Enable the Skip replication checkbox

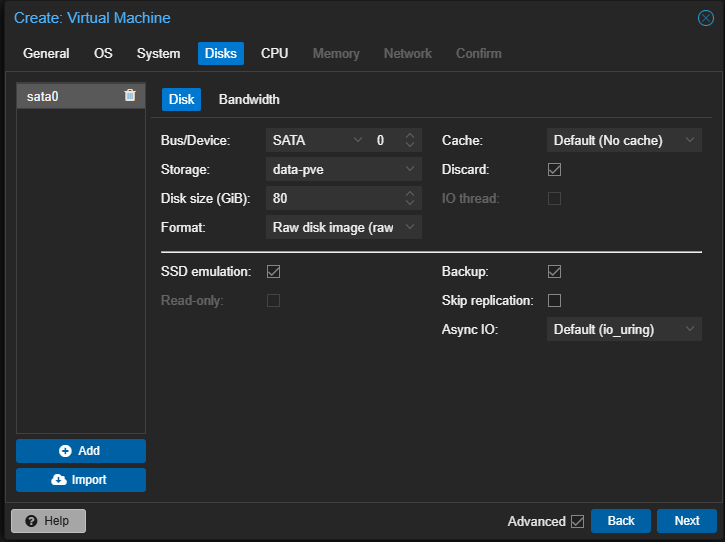pyautogui.click(x=554, y=301)
